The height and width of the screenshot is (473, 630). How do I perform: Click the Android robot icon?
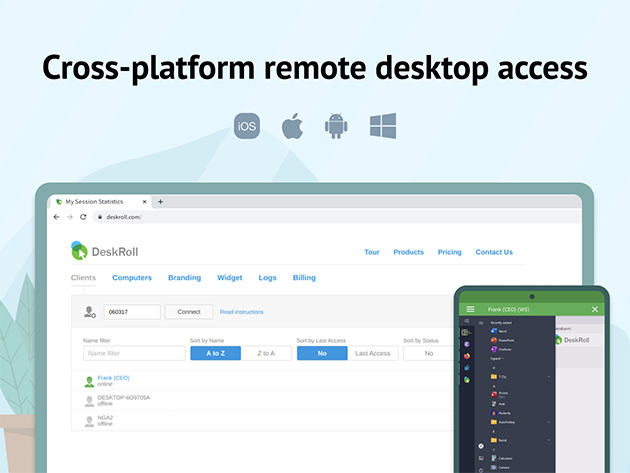pyautogui.click(x=336, y=126)
